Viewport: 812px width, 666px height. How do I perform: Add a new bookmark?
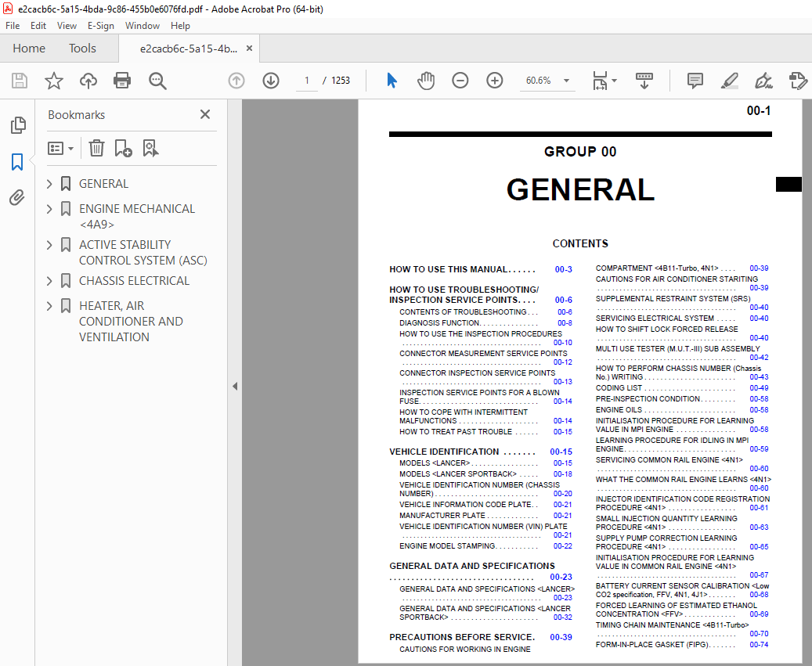click(x=123, y=149)
